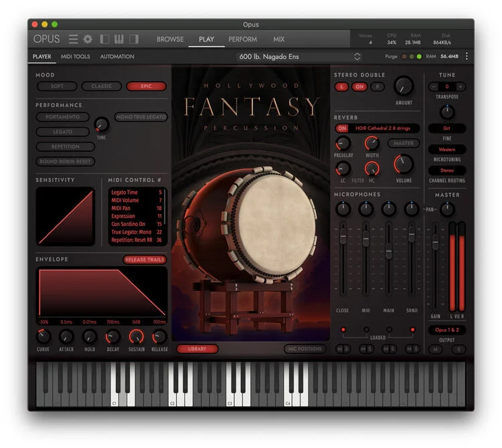Click the Sensitivity curve graph

(66, 217)
